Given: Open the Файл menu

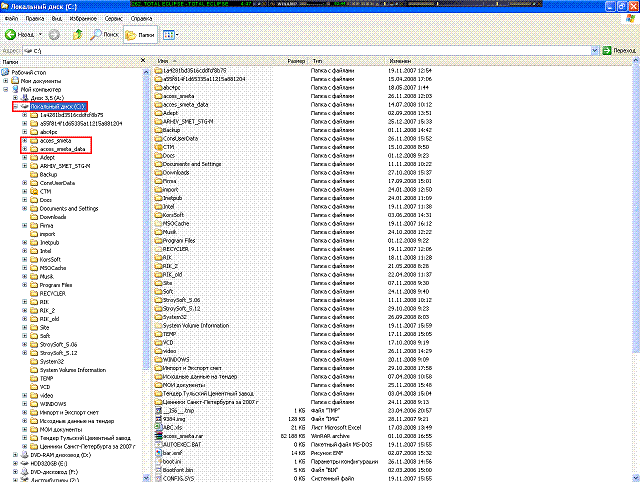Looking at the screenshot, I should click(x=11, y=18).
